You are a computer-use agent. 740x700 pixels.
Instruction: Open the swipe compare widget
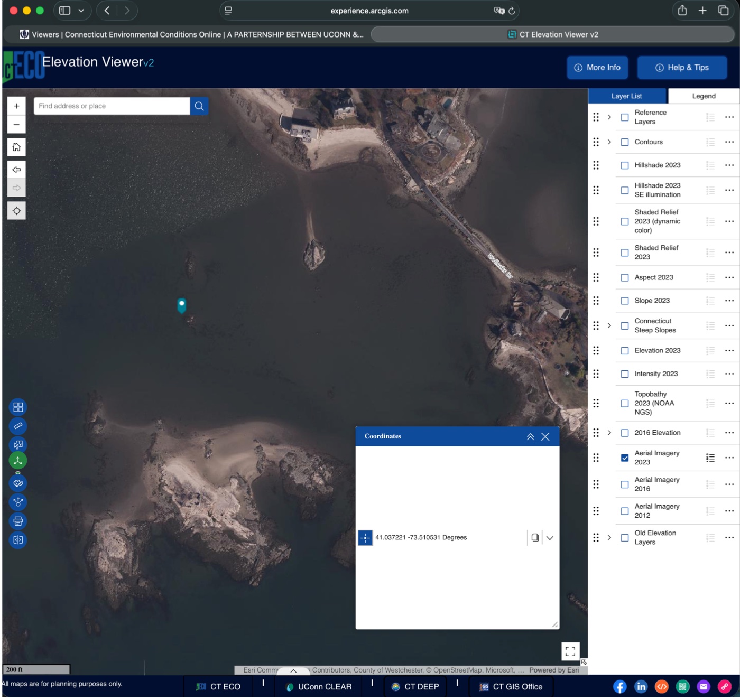(x=18, y=540)
